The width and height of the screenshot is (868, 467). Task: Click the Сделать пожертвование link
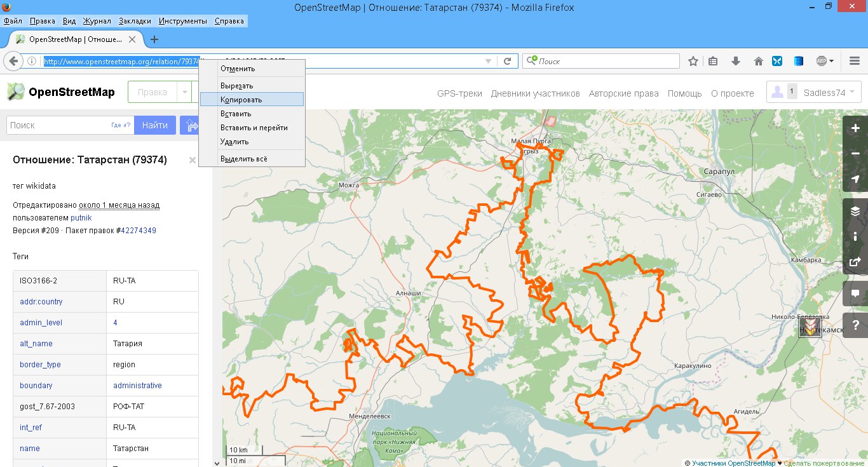click(824, 463)
